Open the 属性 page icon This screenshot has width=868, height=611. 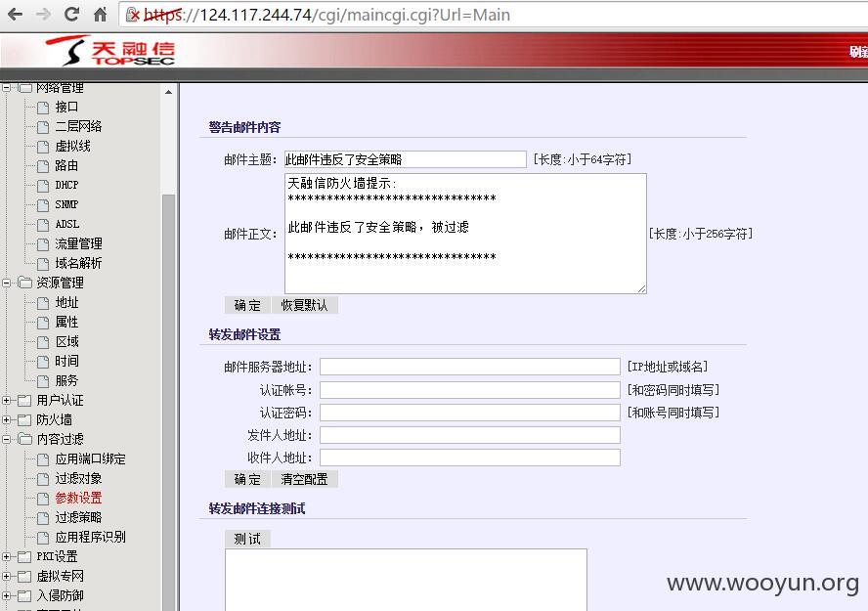[x=43, y=323]
